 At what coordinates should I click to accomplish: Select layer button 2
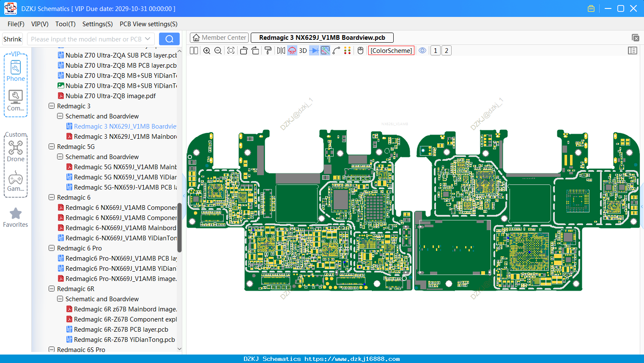pyautogui.click(x=447, y=51)
